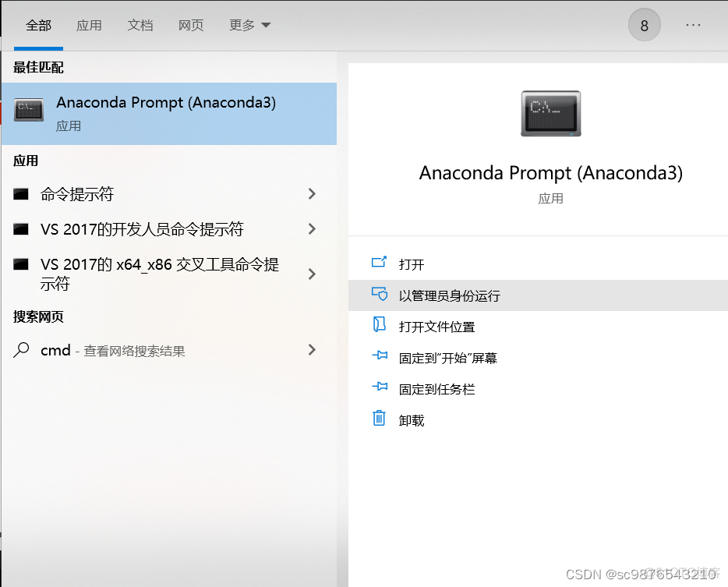Open the three-dot options menu

click(693, 25)
